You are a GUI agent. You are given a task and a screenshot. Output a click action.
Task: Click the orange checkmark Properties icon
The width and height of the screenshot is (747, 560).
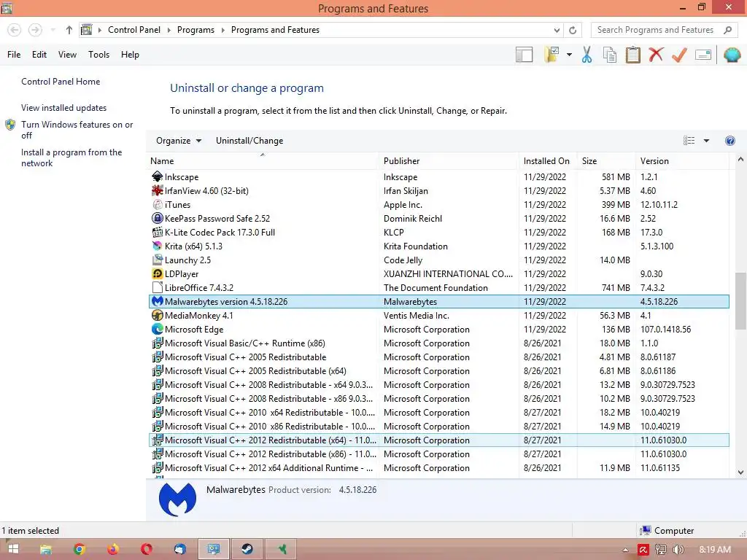(x=679, y=55)
